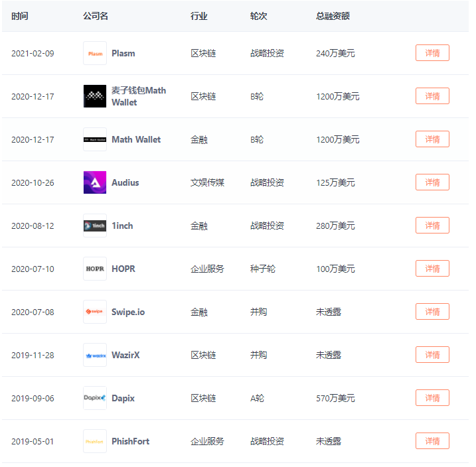Click 并购 round in WazirX row
476x467 pixels.
[x=258, y=355]
